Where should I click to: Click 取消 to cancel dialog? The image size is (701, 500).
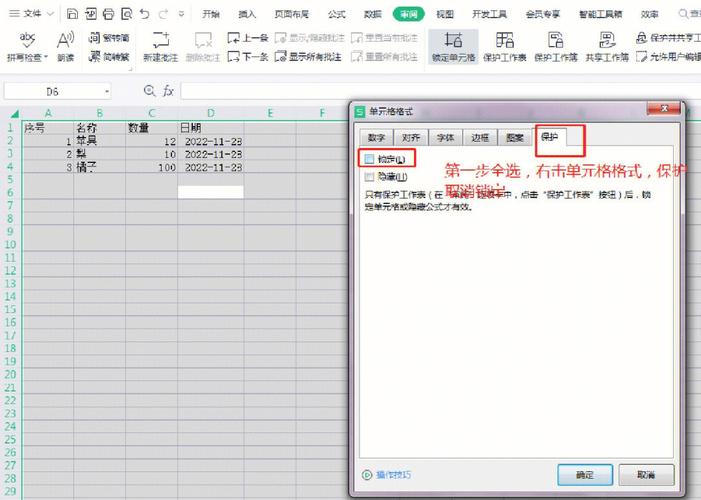click(646, 475)
